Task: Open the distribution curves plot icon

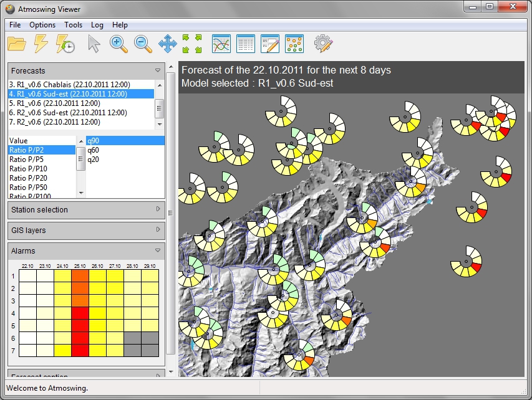Action: point(221,44)
